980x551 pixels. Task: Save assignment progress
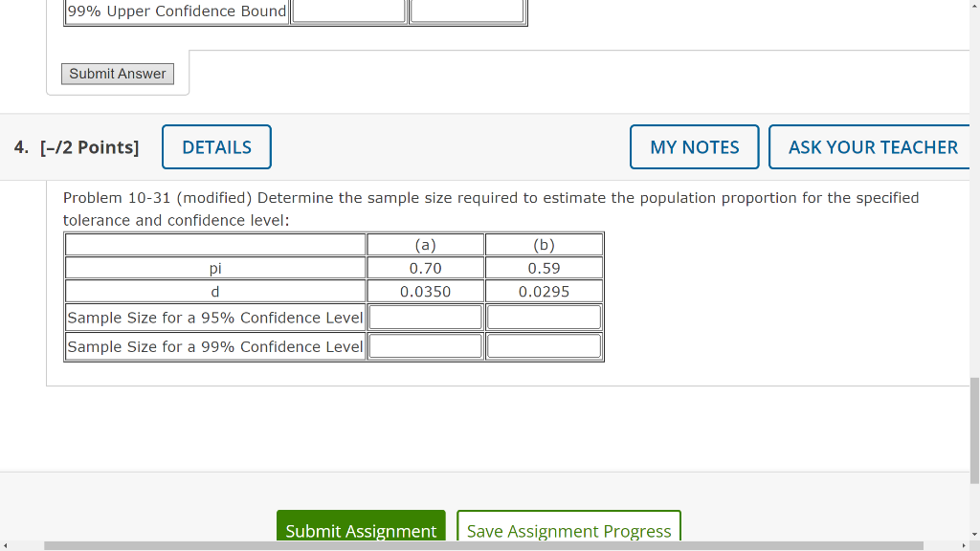[x=568, y=531]
